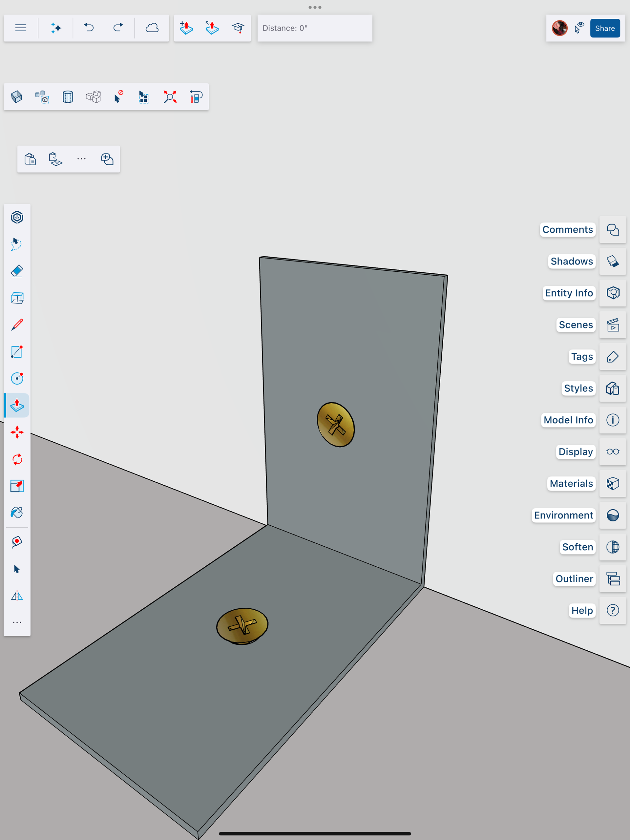Open the hamburger main menu
The image size is (630, 840).
tap(21, 28)
